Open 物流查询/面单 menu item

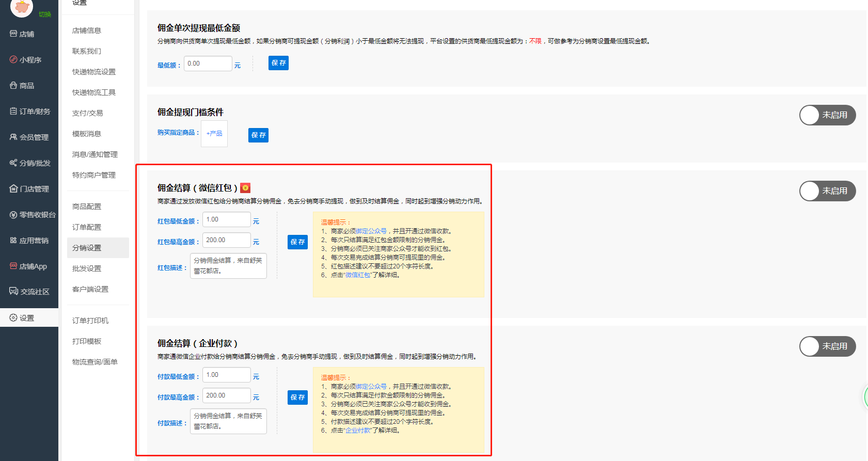pyautogui.click(x=95, y=362)
